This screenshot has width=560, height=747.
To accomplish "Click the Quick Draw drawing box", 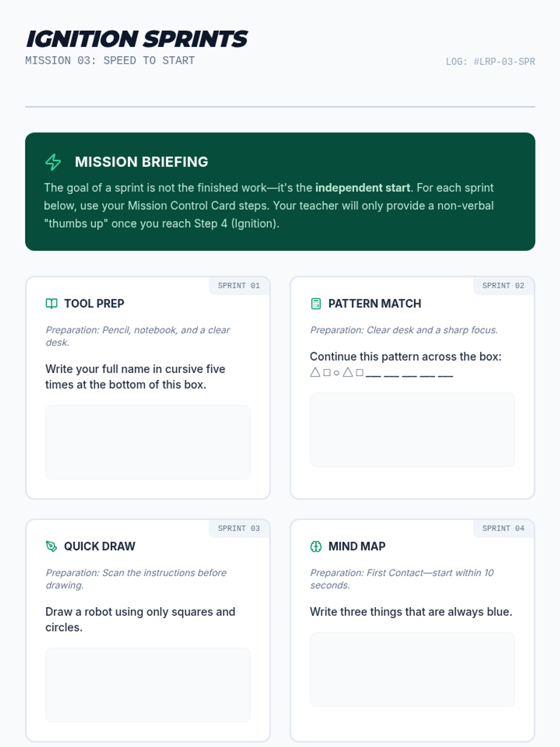I will 148,685.
